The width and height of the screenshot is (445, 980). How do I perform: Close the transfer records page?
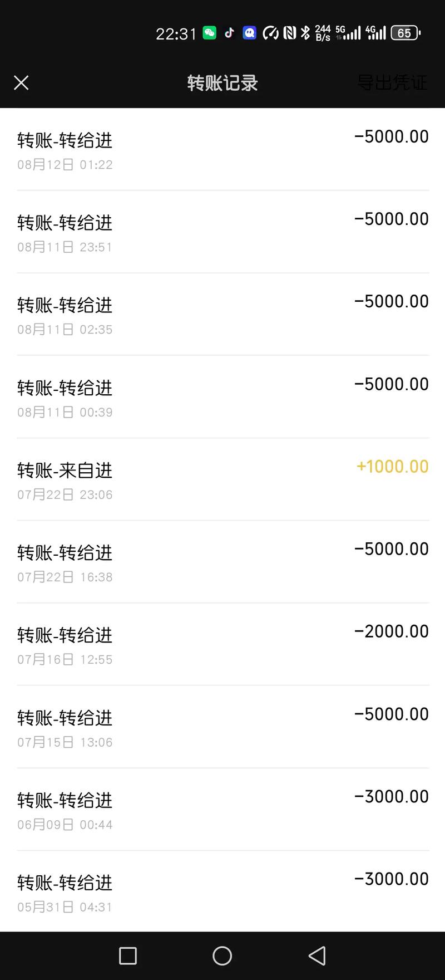pyautogui.click(x=21, y=83)
